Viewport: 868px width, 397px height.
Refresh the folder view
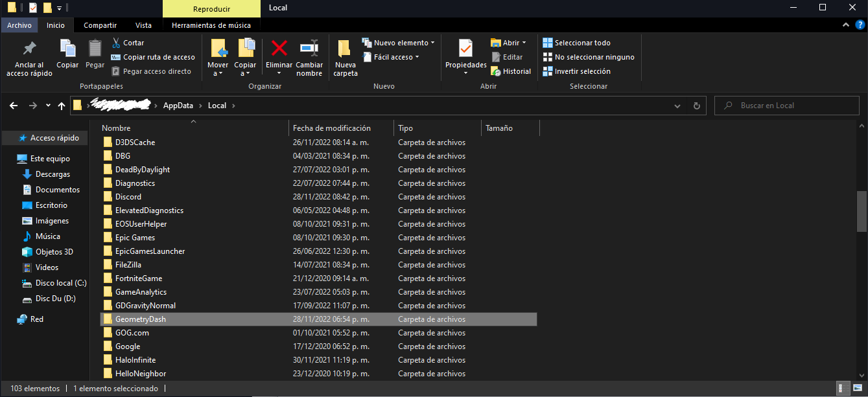697,106
